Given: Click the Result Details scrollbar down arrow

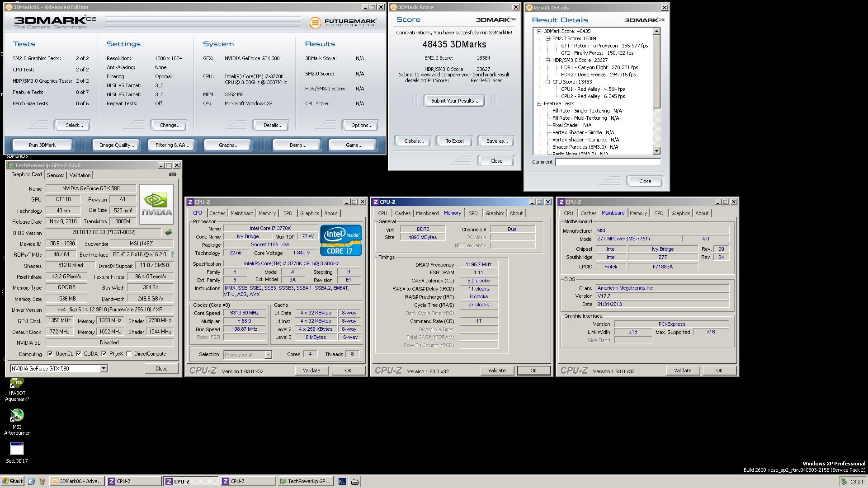Looking at the screenshot, I should click(x=657, y=151).
